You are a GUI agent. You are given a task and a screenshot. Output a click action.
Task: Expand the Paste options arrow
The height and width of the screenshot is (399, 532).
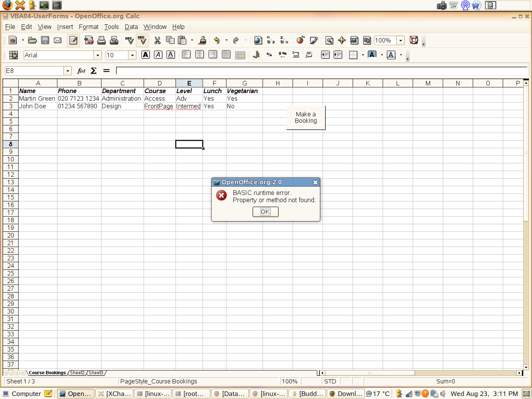[192, 40]
